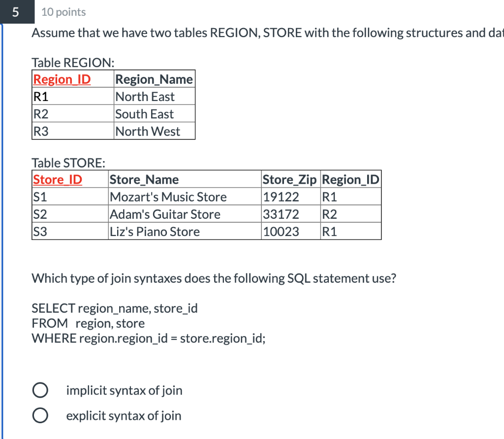The height and width of the screenshot is (439, 504).
Task: Click the Store_ID primary key column header
Action: coord(57,179)
